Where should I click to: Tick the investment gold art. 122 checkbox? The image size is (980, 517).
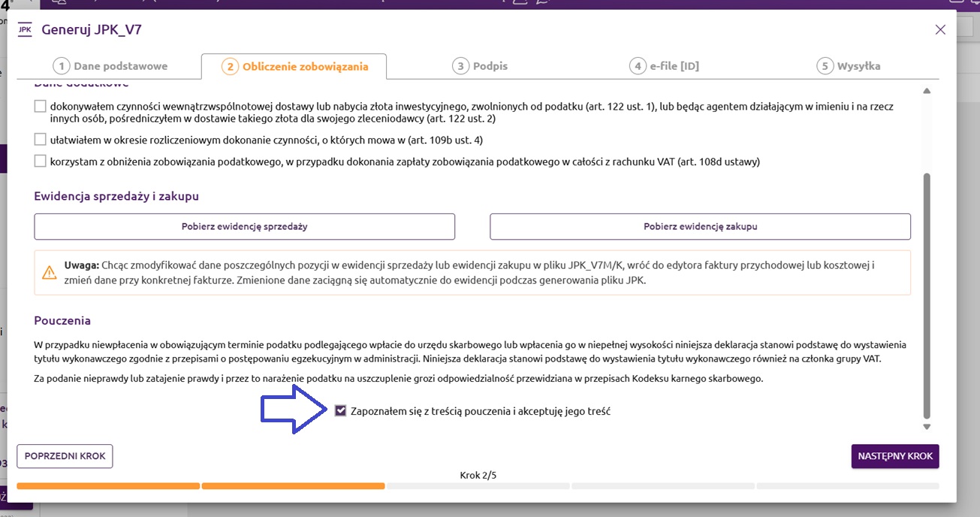click(41, 107)
